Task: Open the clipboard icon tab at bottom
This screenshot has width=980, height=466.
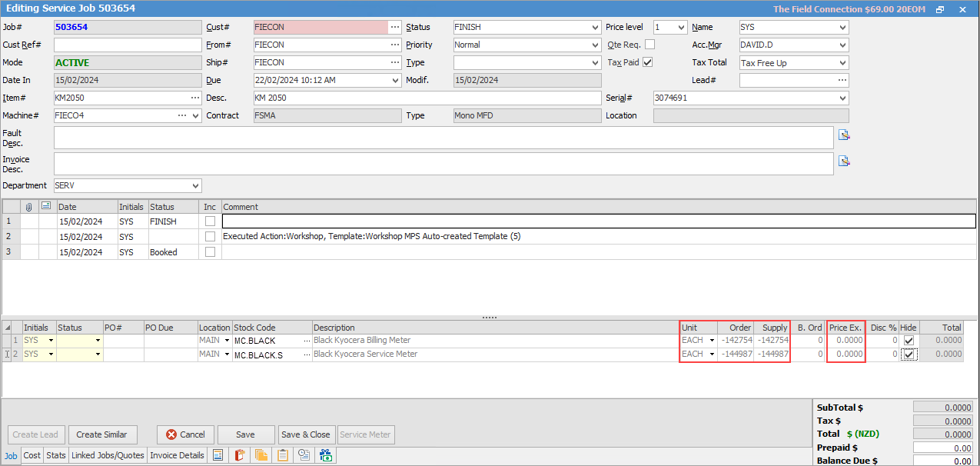Action: point(283,455)
